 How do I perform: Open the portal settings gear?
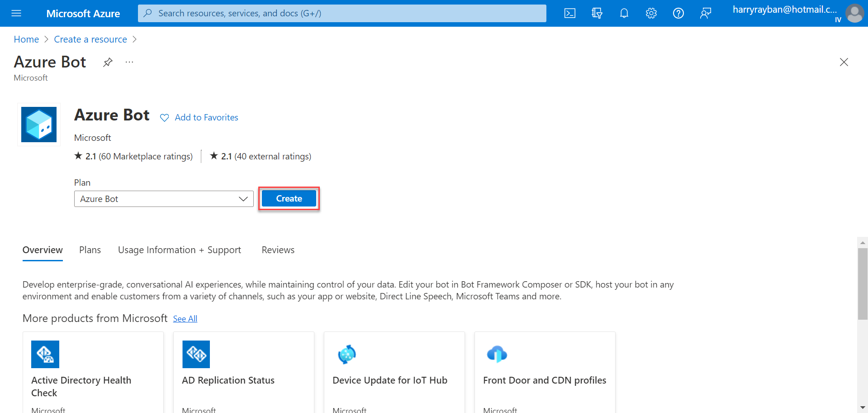pos(651,13)
